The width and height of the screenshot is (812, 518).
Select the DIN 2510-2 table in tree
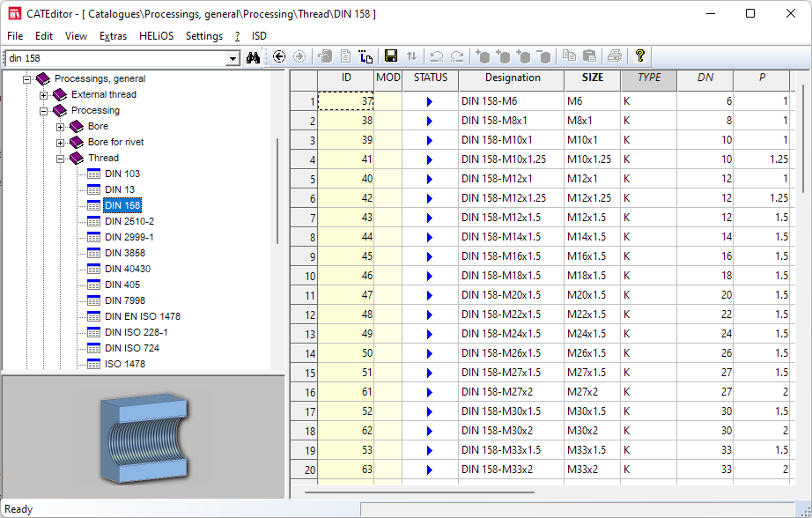129,221
